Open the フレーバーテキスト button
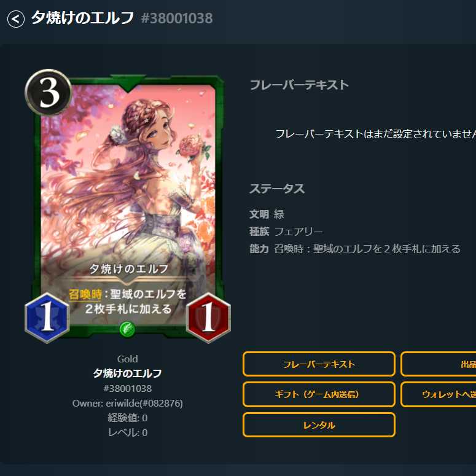Viewport: 476px width, 476px height. [319, 364]
